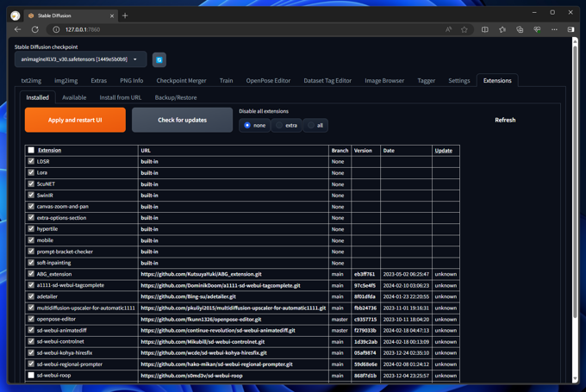Open the ABG_extension GitHub URL link

coord(201,274)
